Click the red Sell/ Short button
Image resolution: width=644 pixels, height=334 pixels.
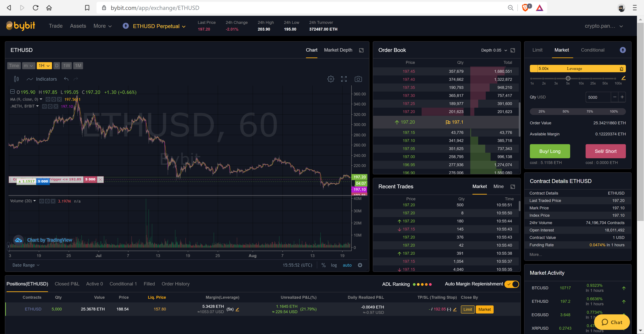pos(606,151)
